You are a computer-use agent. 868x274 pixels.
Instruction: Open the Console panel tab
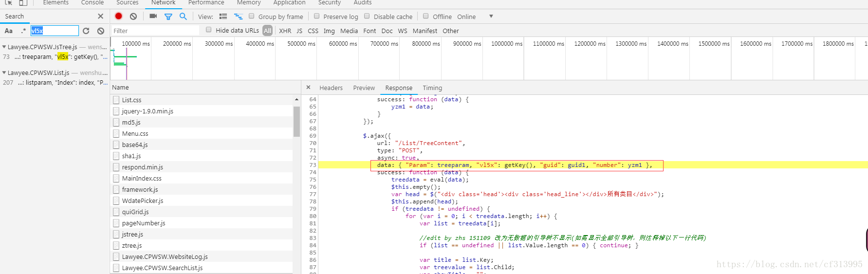coord(92,2)
